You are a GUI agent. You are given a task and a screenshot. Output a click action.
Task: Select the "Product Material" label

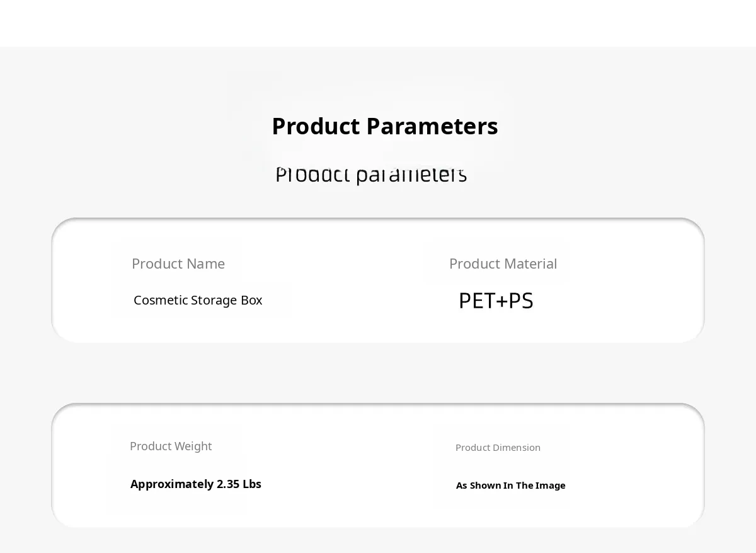[x=503, y=264]
